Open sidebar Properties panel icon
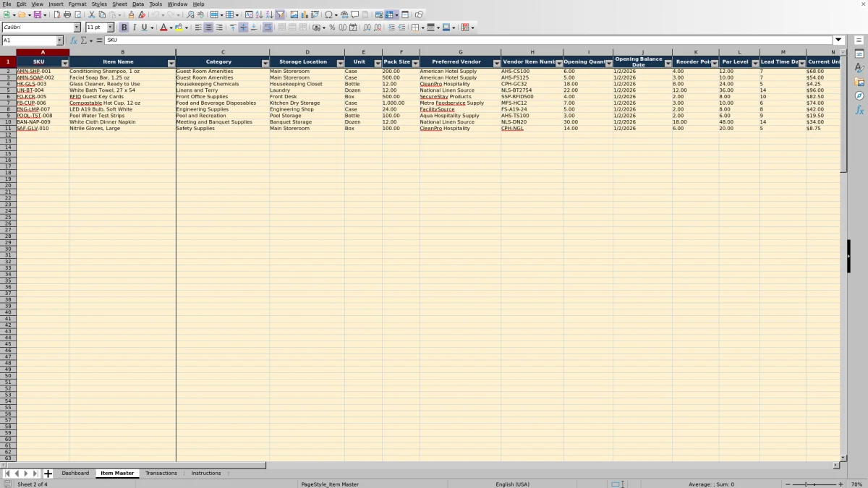Screen dimensions: 868x488 point(859,54)
